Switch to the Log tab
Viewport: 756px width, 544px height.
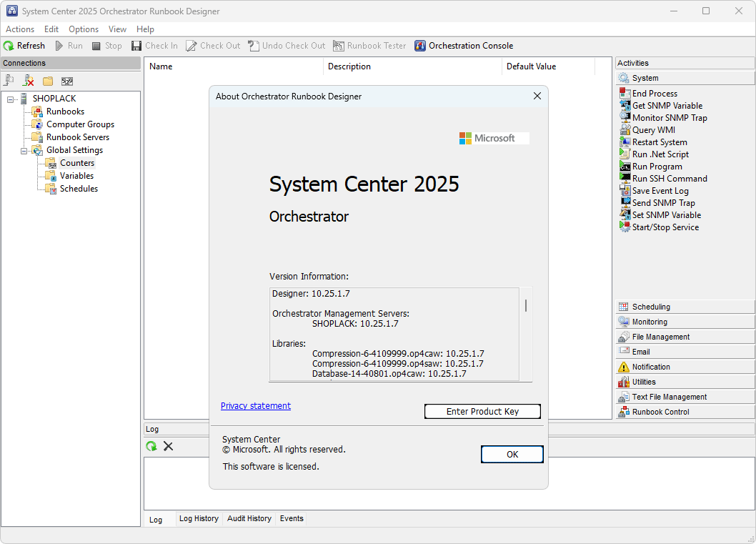(x=156, y=520)
